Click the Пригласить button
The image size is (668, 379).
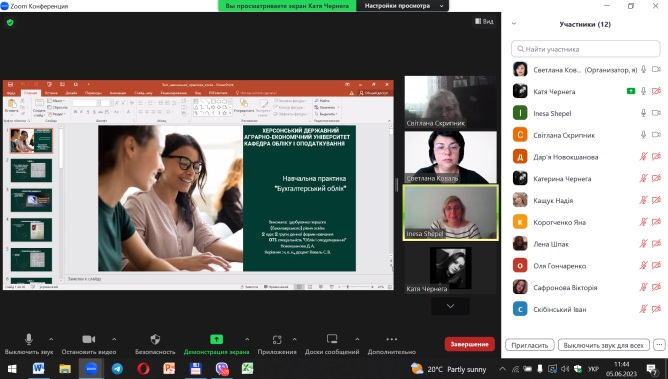click(530, 345)
